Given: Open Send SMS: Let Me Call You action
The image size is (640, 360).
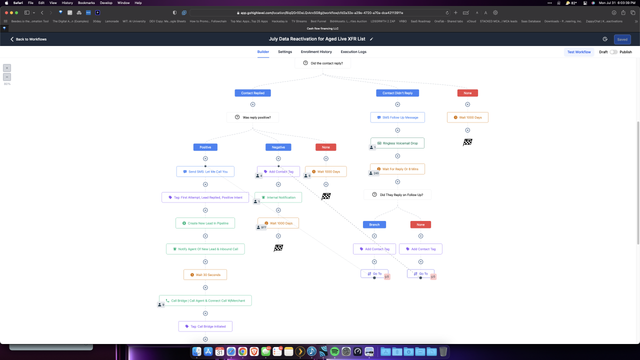Looking at the screenshot, I should [x=205, y=171].
